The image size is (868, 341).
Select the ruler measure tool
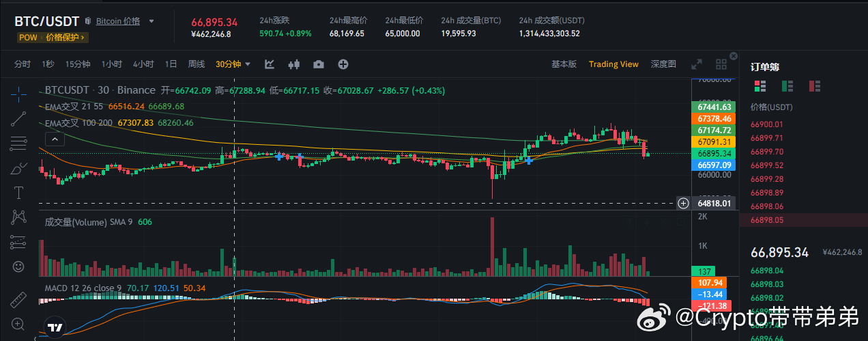pos(19,299)
